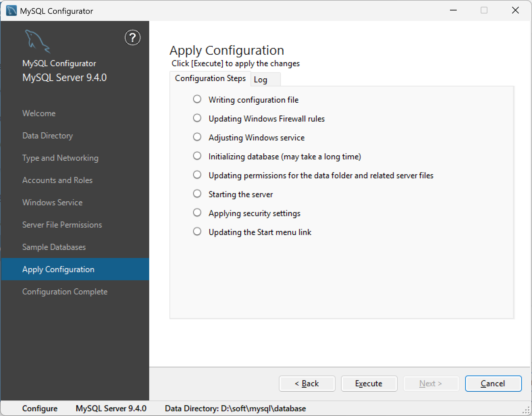
Task: Click the disabled Next button
Action: tap(431, 384)
